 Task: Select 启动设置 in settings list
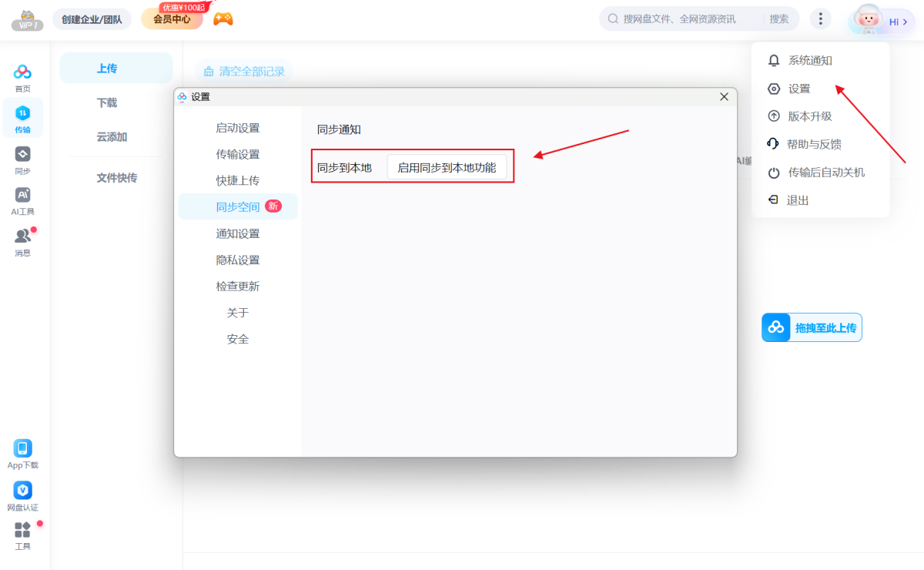coord(238,128)
